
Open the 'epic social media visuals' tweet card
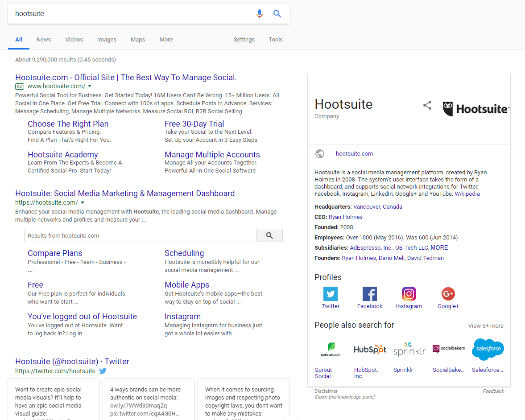(x=54, y=399)
